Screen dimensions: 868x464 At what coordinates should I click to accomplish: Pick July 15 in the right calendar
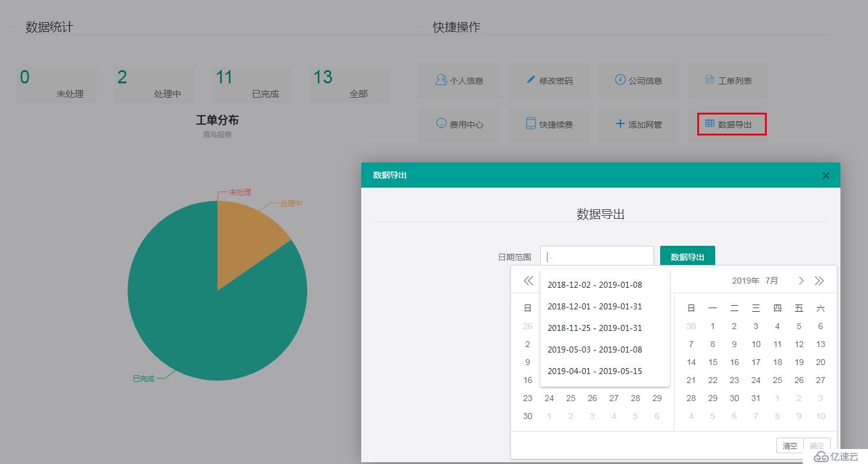(713, 362)
